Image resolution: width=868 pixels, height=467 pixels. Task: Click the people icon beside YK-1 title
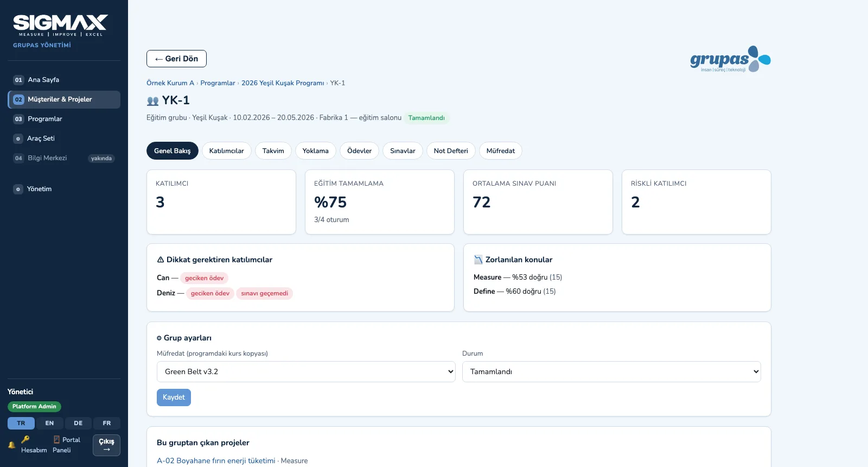[x=152, y=100]
